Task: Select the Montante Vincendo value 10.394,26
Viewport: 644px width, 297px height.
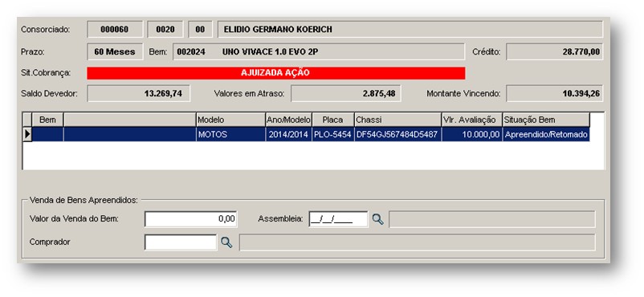Action: [x=554, y=93]
